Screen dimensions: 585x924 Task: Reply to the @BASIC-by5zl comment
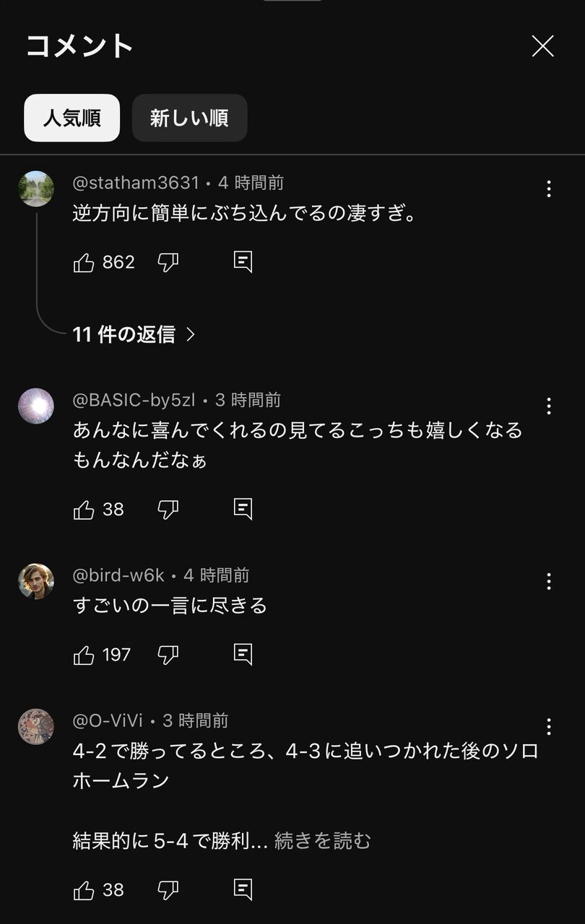click(x=243, y=510)
